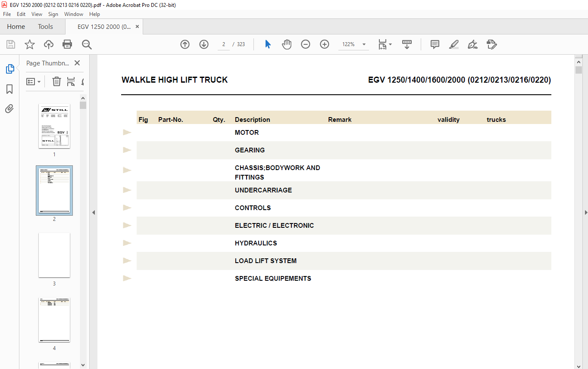Click the stamp tool icon

coord(491,44)
